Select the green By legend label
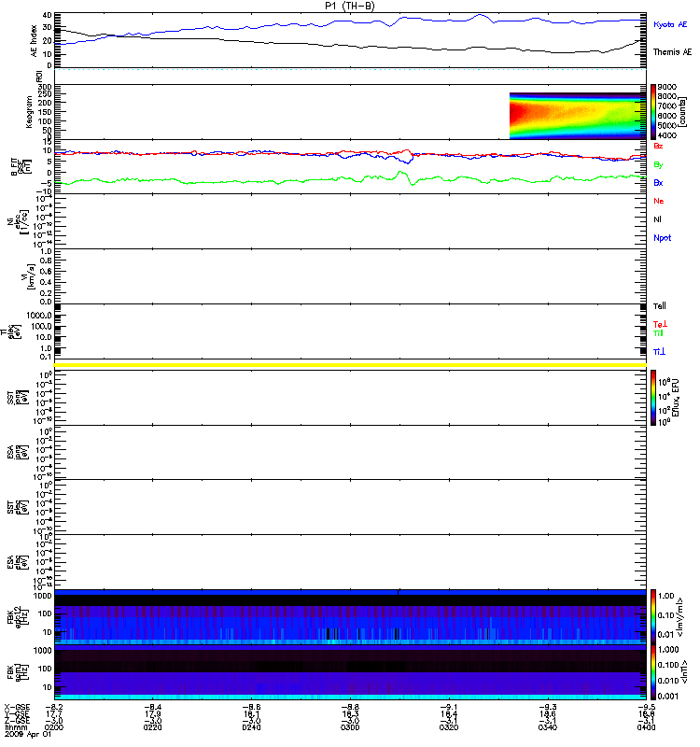The image size is (700, 747). 658,165
